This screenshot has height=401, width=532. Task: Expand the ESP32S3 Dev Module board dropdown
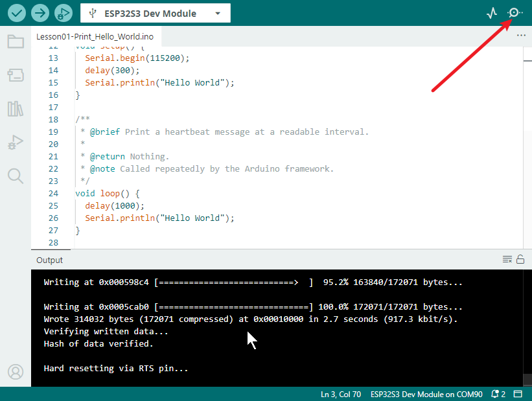point(156,13)
